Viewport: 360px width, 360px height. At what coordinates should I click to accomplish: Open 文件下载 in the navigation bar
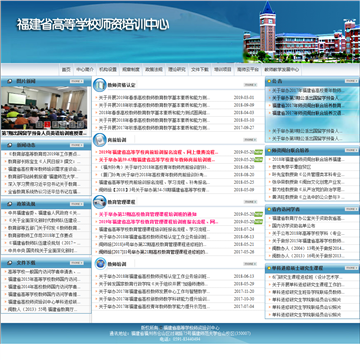(200, 70)
